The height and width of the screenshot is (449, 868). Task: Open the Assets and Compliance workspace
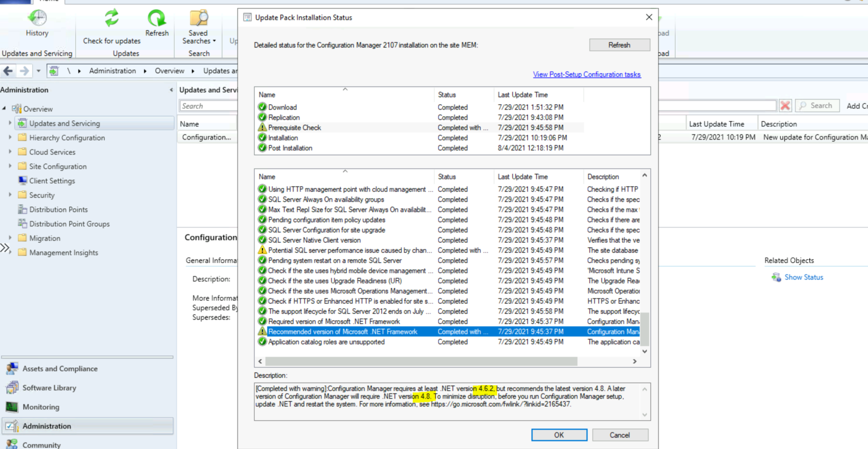pos(60,369)
